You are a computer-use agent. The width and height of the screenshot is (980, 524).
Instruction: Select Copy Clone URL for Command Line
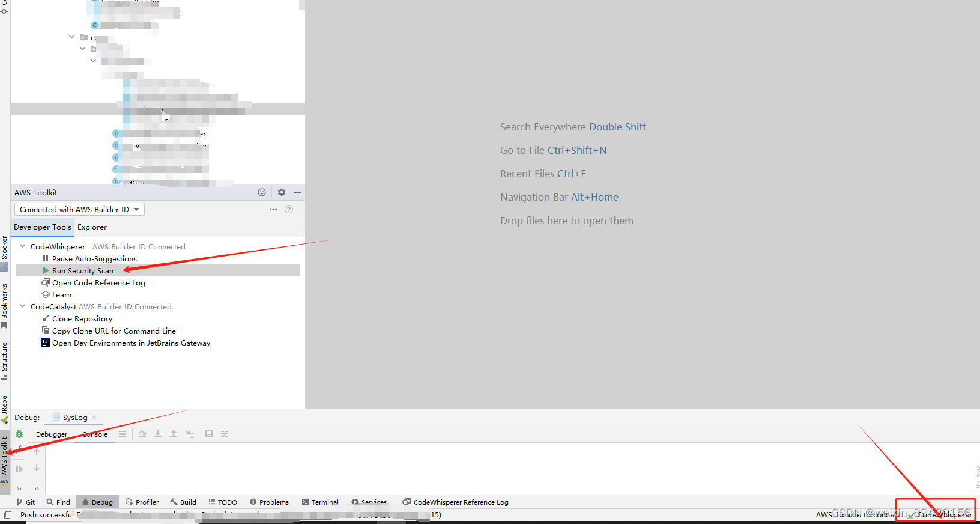point(114,331)
